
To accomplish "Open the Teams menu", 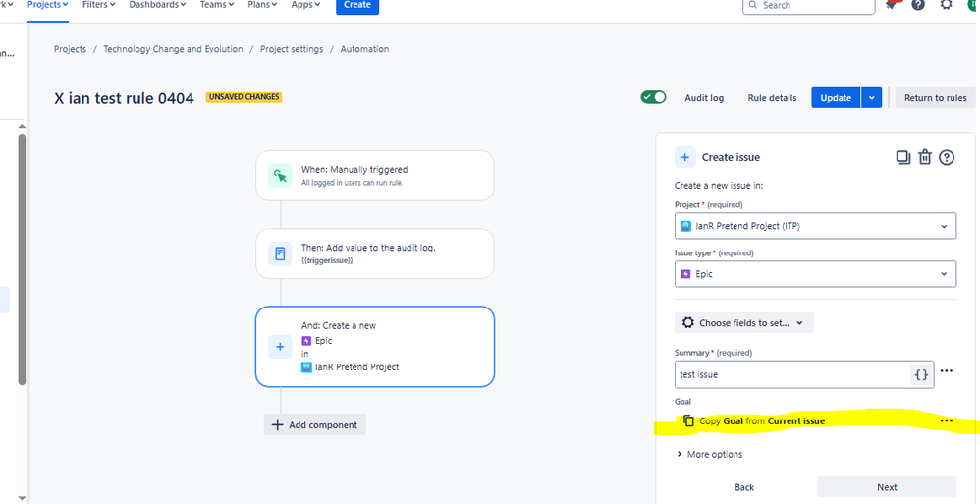I will coord(217,4).
